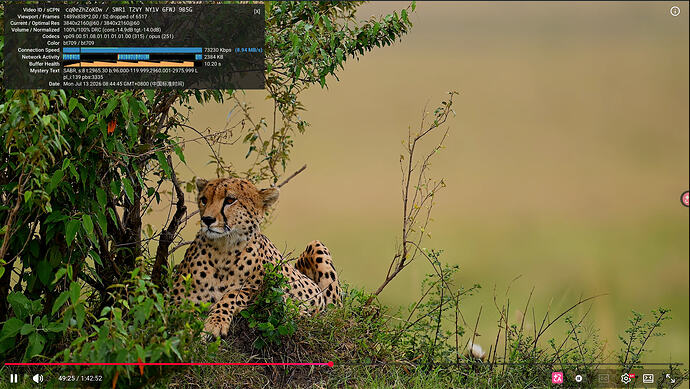This screenshot has height=389, width=690.
Task: Toggle the subtitles CC button
Action: click(x=603, y=378)
